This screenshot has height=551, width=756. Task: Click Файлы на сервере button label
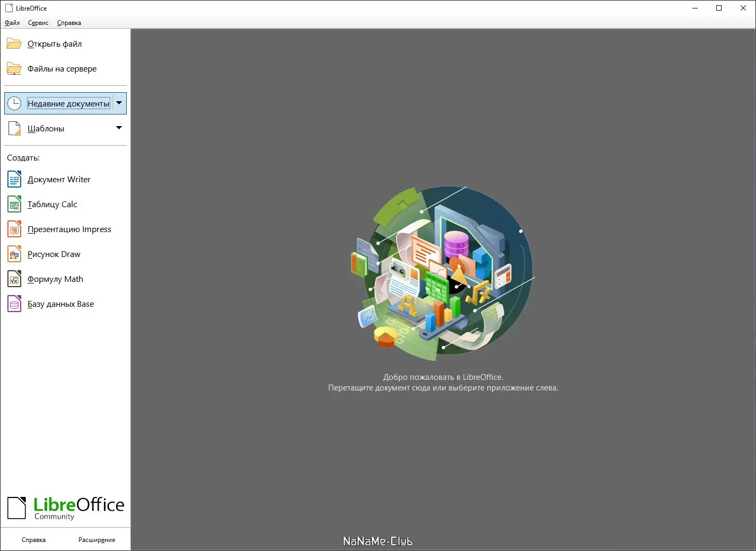(x=62, y=69)
